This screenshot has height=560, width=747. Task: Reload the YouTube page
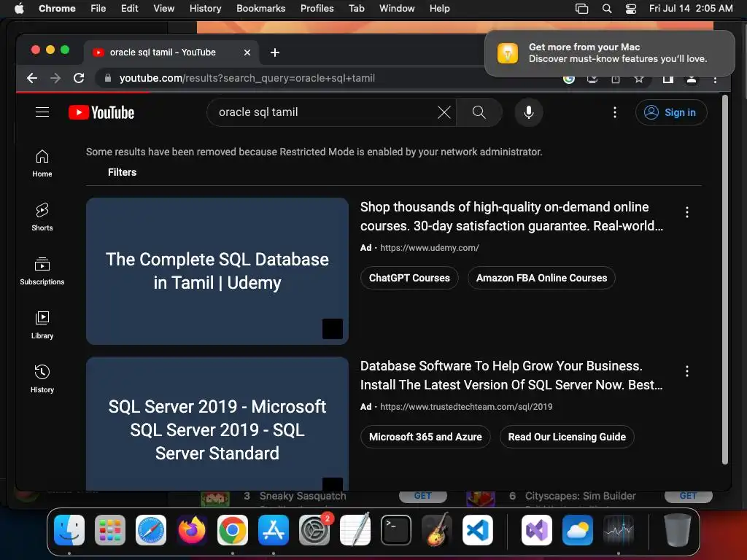[x=79, y=78]
